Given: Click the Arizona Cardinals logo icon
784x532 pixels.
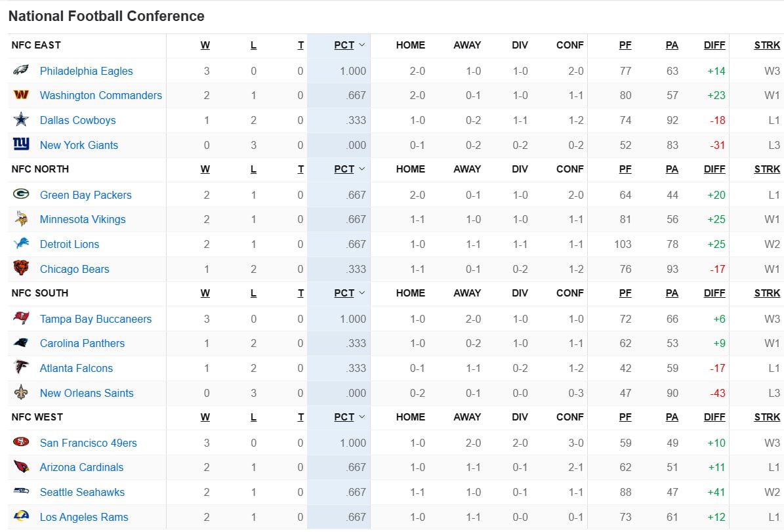Looking at the screenshot, I should (21, 467).
